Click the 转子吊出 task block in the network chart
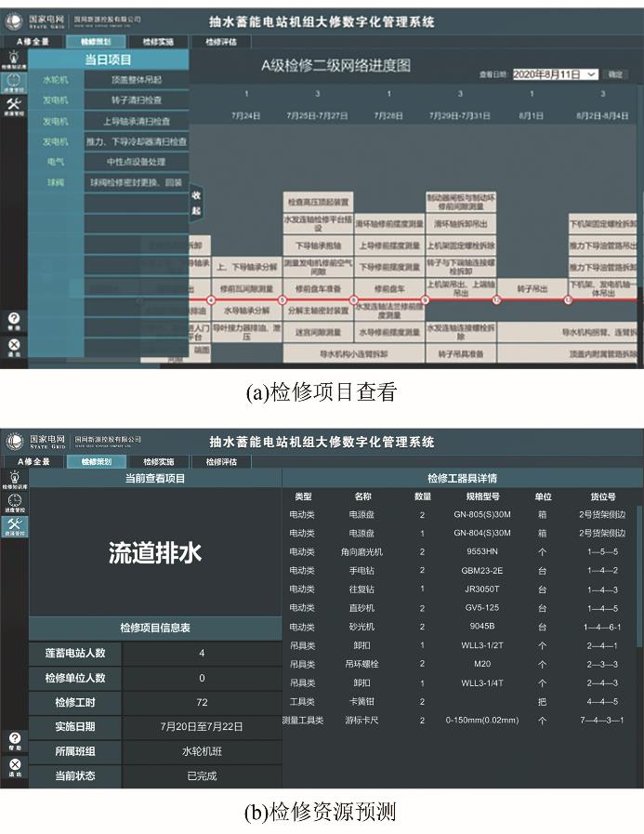Screen dimensions: 644x834 pos(532,289)
